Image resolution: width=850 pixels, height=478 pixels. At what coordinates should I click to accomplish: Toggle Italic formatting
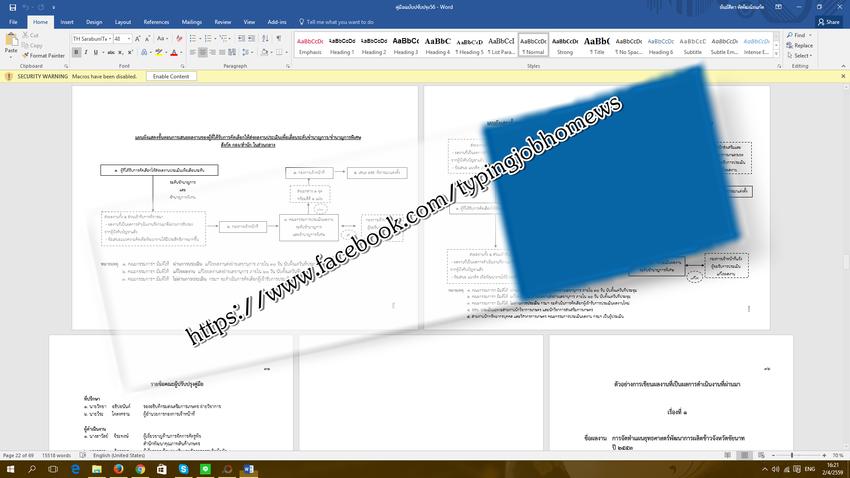pyautogui.click(x=86, y=52)
